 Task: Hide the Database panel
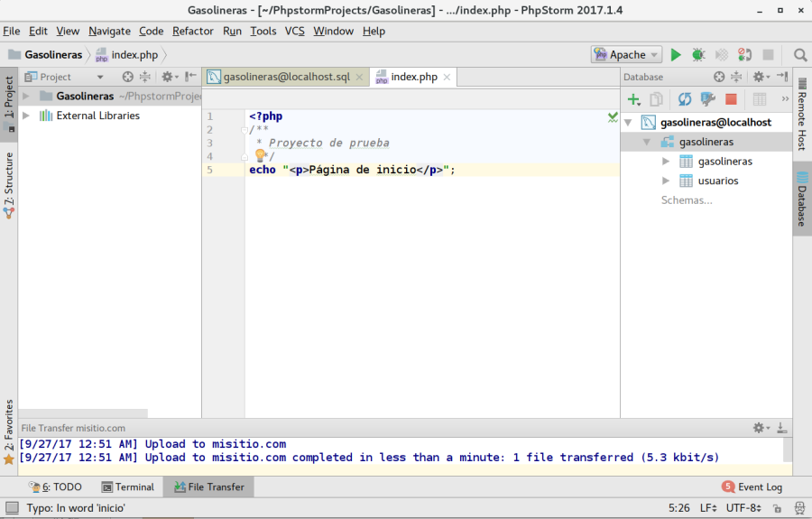click(x=782, y=77)
